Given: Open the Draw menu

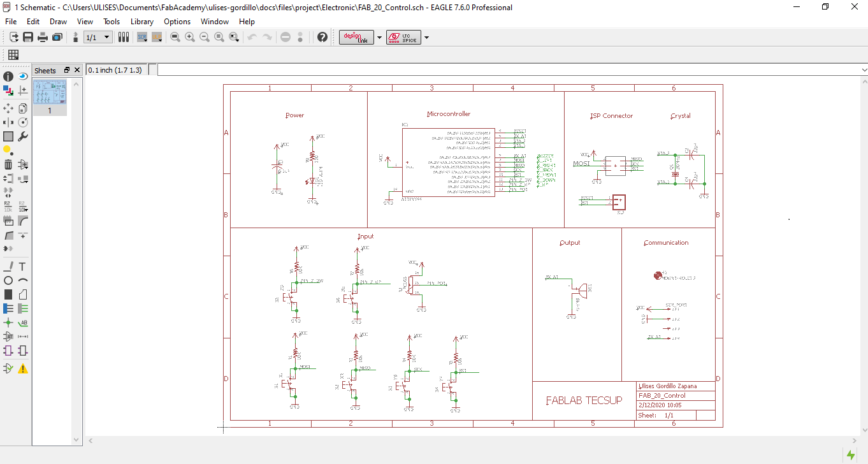Looking at the screenshot, I should (58, 22).
